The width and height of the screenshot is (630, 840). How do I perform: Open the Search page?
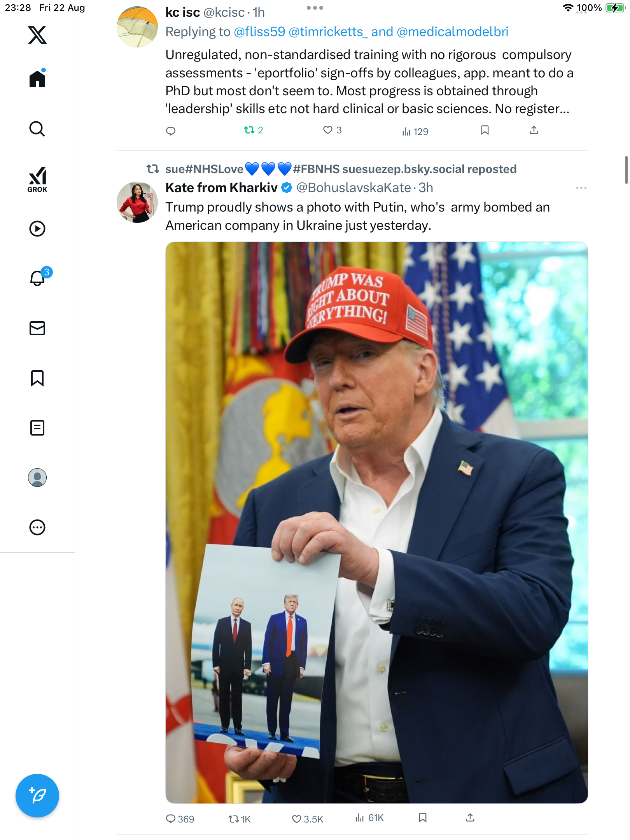(37, 129)
